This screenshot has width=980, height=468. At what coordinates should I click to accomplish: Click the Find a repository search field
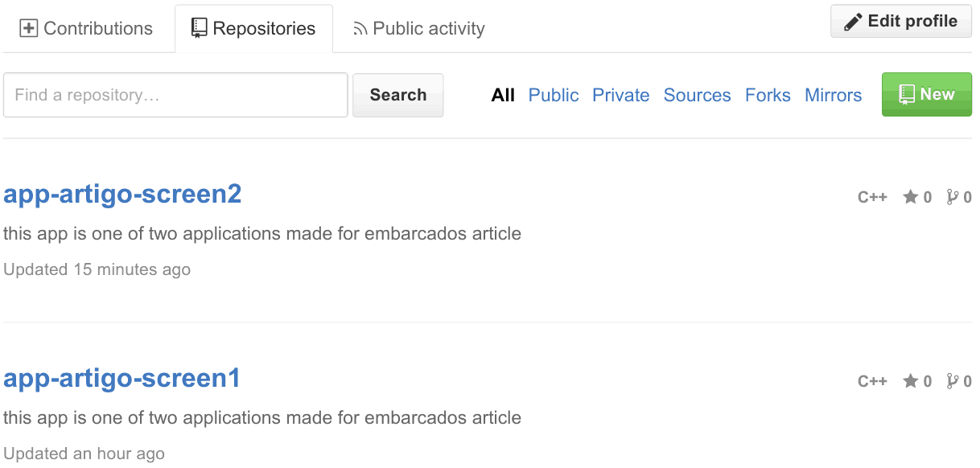tap(175, 94)
